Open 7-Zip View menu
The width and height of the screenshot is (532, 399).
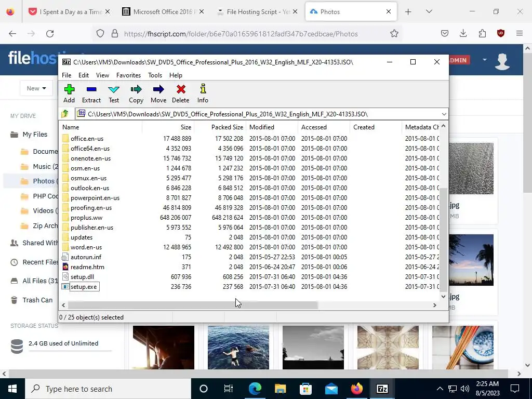coord(102,75)
